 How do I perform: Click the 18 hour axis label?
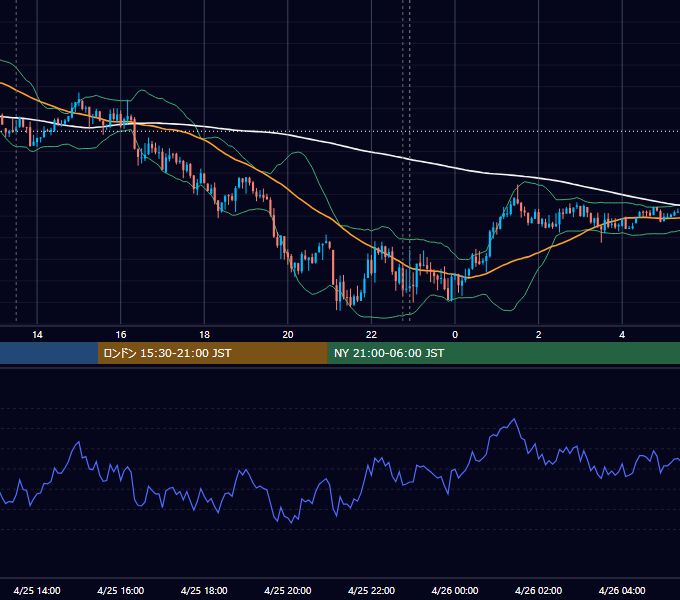(204, 335)
